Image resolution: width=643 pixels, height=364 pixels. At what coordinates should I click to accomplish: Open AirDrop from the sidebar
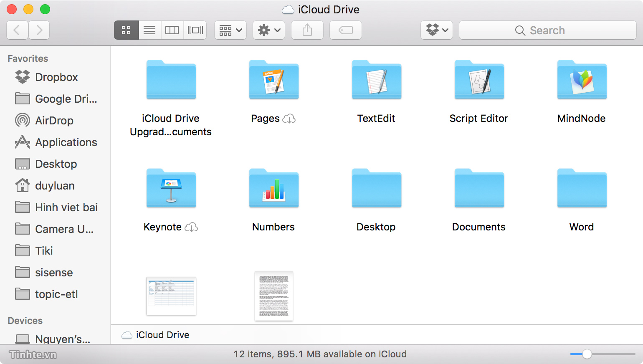tap(55, 121)
